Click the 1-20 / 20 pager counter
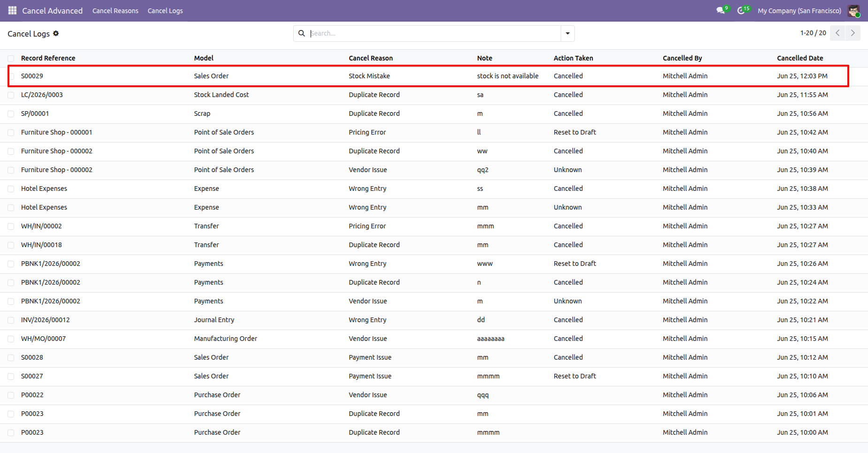The height and width of the screenshot is (453, 868). 813,33
